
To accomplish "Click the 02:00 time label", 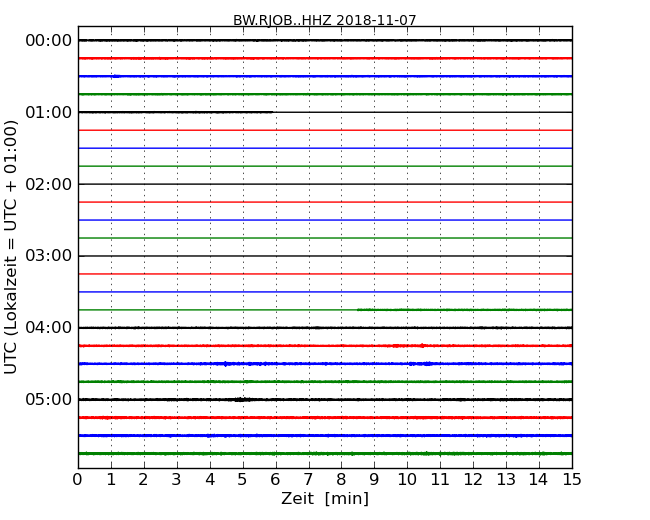I will point(49,184).
